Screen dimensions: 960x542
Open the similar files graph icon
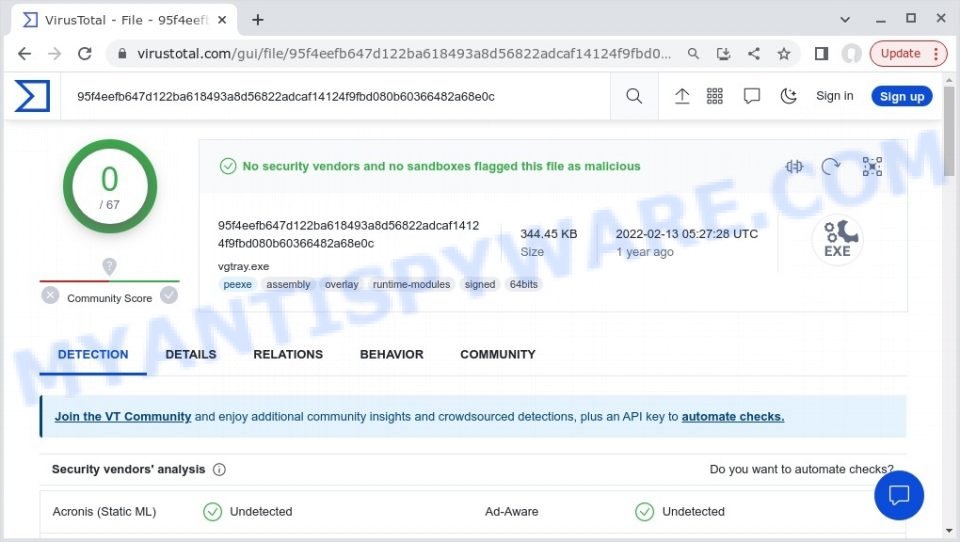(x=872, y=166)
